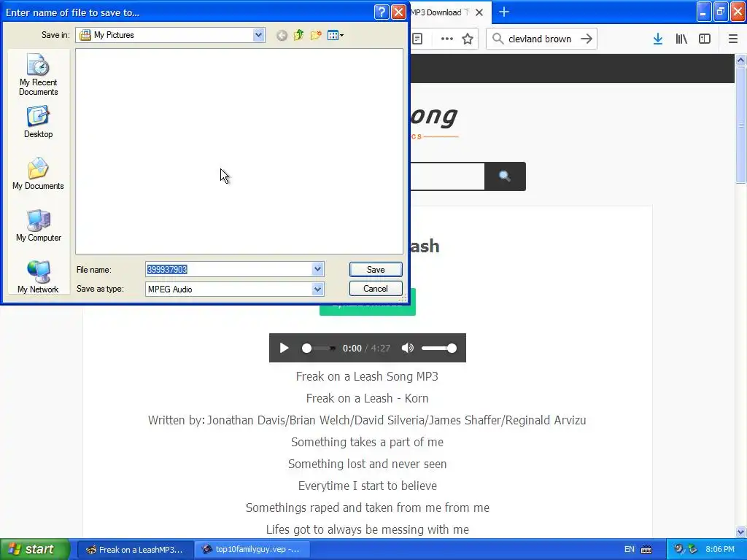
Task: Click the EN language indicator
Action: (x=630, y=549)
